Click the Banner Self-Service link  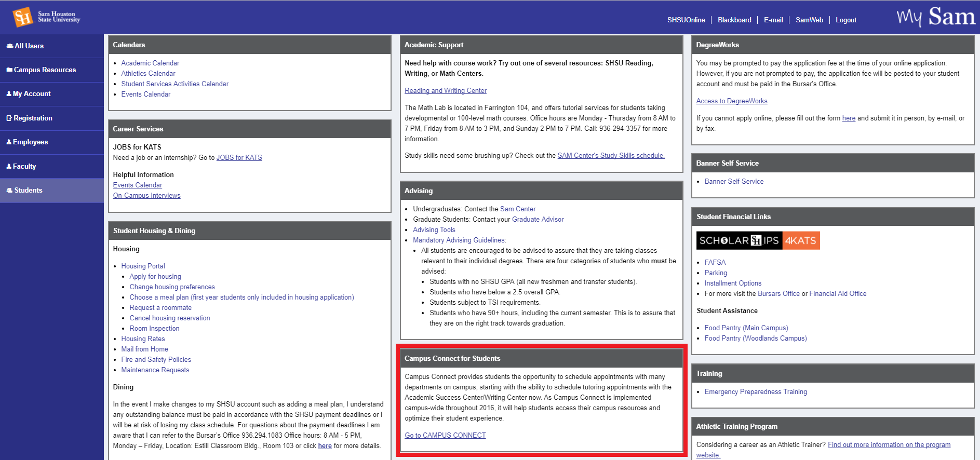pyautogui.click(x=734, y=181)
